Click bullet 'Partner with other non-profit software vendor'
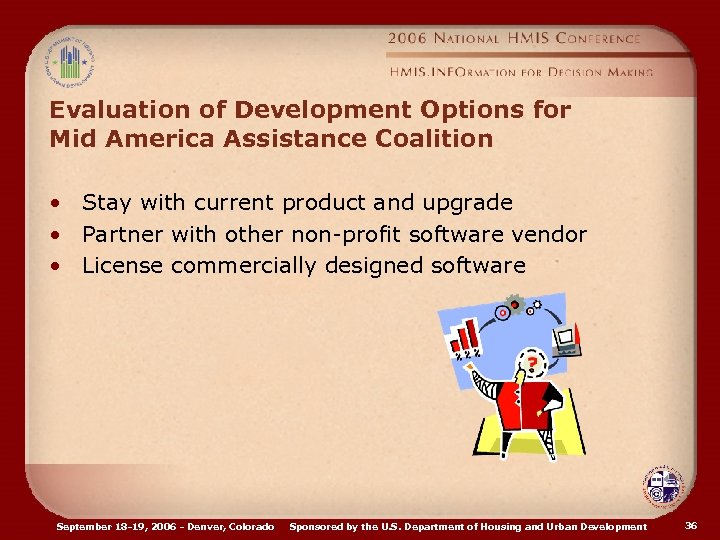The height and width of the screenshot is (540, 720). point(334,234)
